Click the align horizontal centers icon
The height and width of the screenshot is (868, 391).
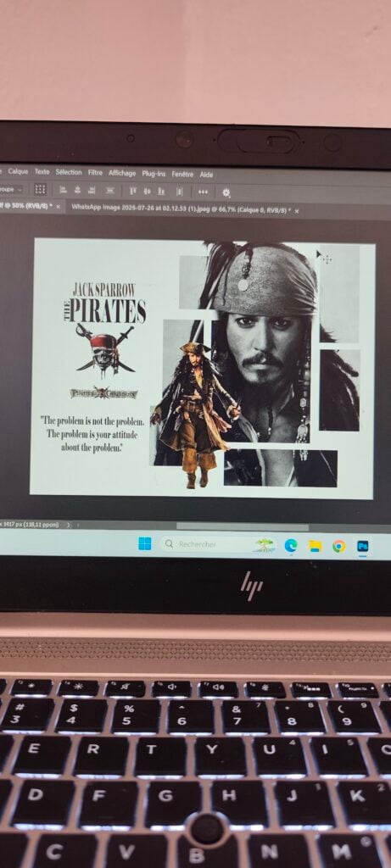77,190
